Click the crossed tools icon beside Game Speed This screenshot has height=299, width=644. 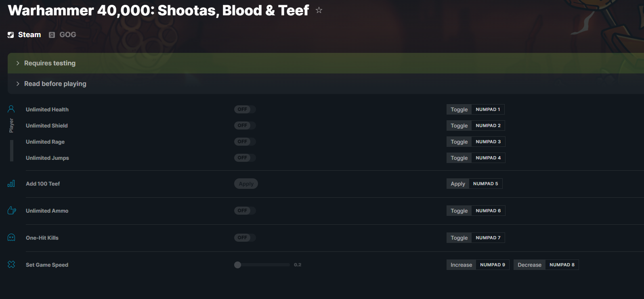tap(11, 264)
